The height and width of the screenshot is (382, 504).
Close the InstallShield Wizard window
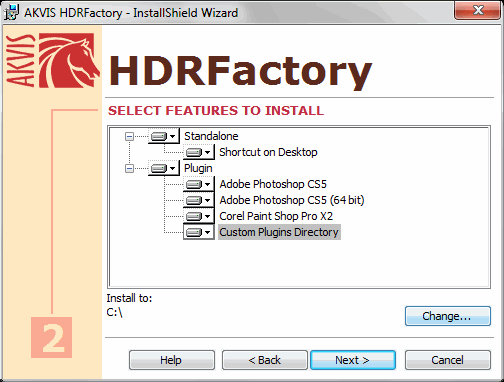coord(478,10)
